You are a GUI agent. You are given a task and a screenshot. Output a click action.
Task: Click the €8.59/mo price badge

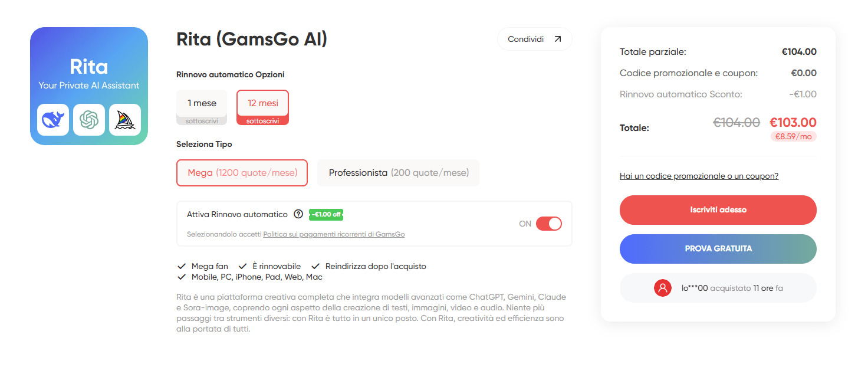pos(793,136)
